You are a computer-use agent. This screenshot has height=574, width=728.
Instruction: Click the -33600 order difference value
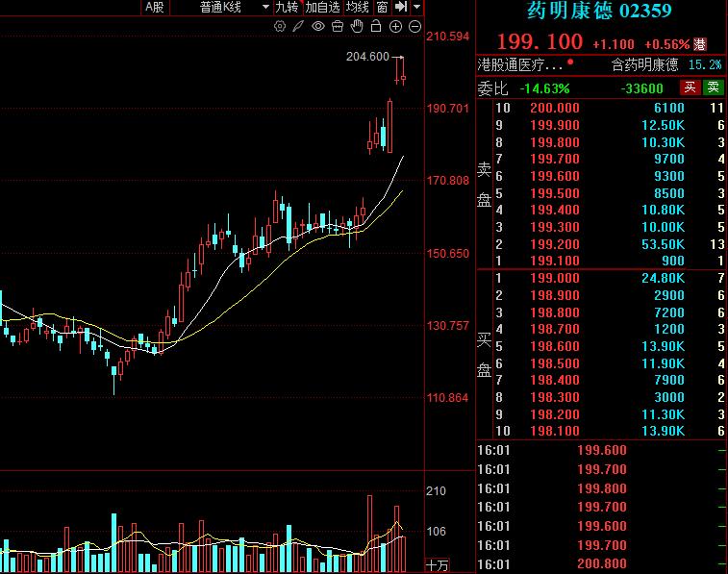tap(642, 88)
